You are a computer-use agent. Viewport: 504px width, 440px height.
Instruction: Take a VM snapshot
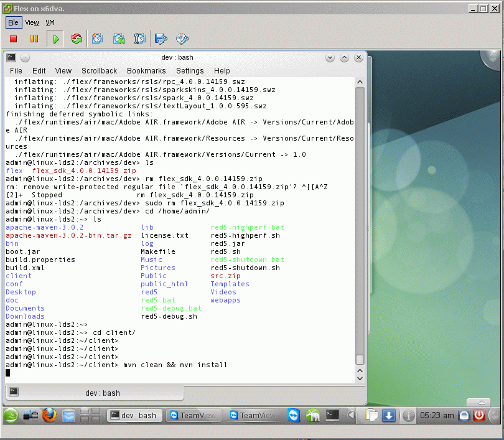(98, 39)
